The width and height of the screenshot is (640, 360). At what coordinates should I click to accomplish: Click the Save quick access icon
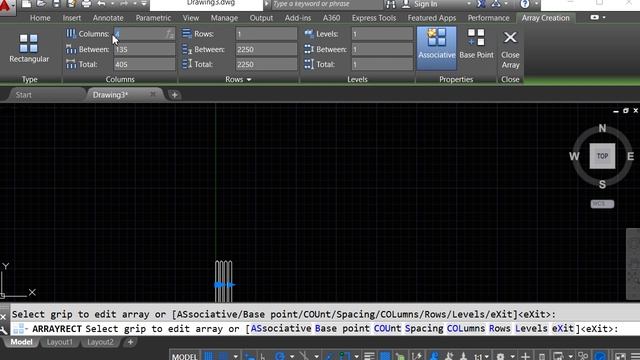[56, 4]
